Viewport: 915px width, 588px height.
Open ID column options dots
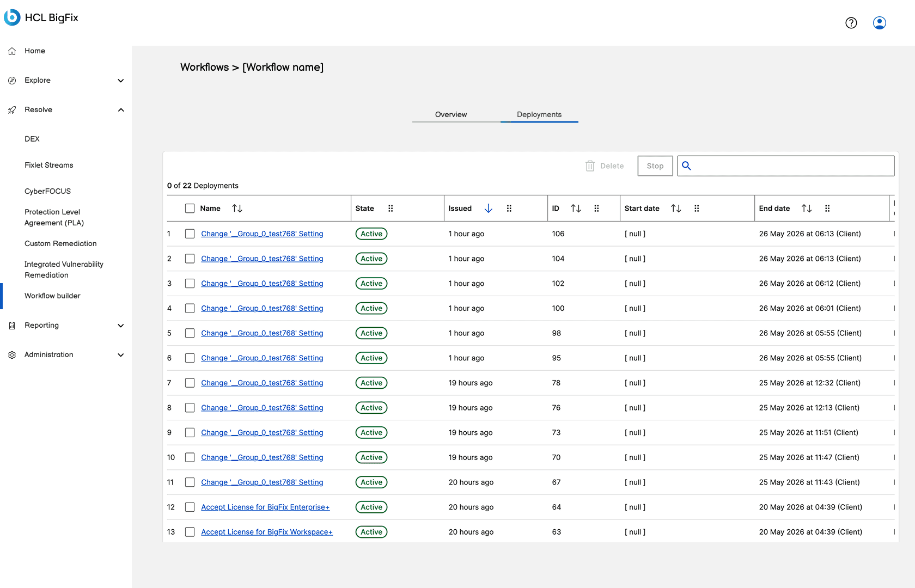pos(596,209)
